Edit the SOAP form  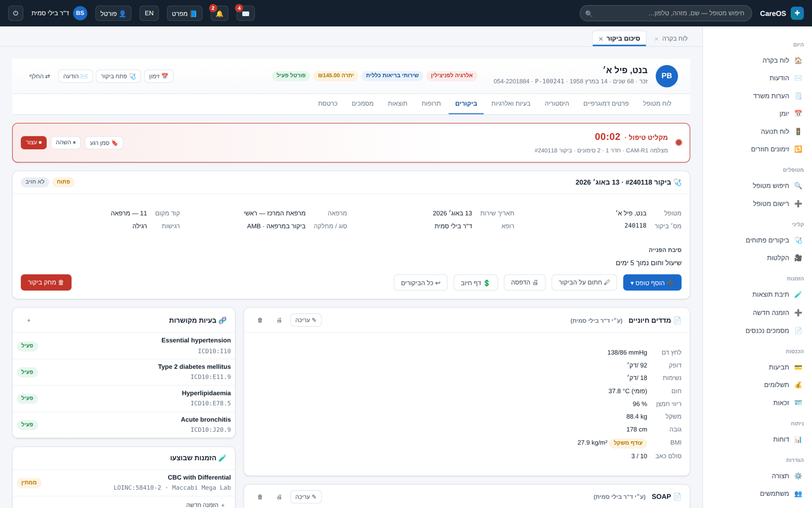click(x=306, y=497)
